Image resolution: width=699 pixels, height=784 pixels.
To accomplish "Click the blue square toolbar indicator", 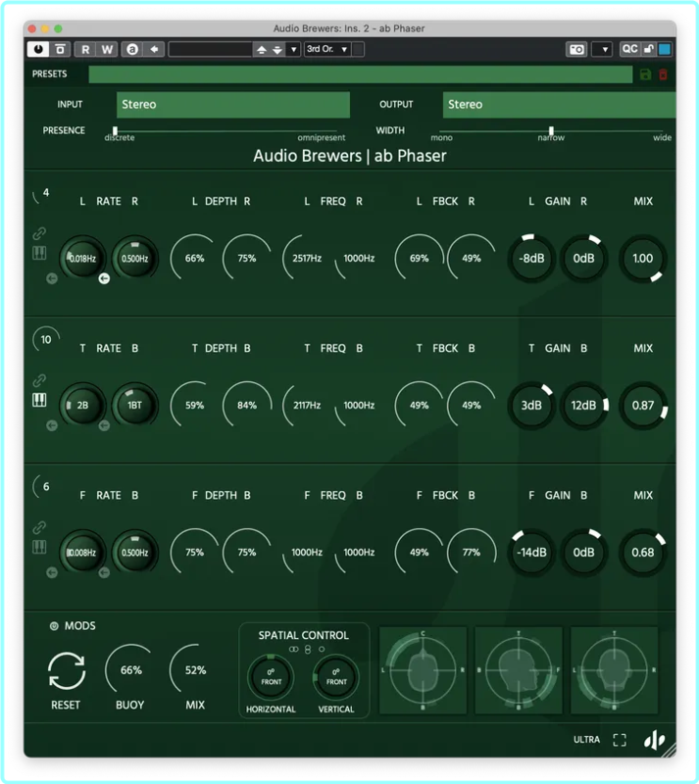I will pos(665,48).
